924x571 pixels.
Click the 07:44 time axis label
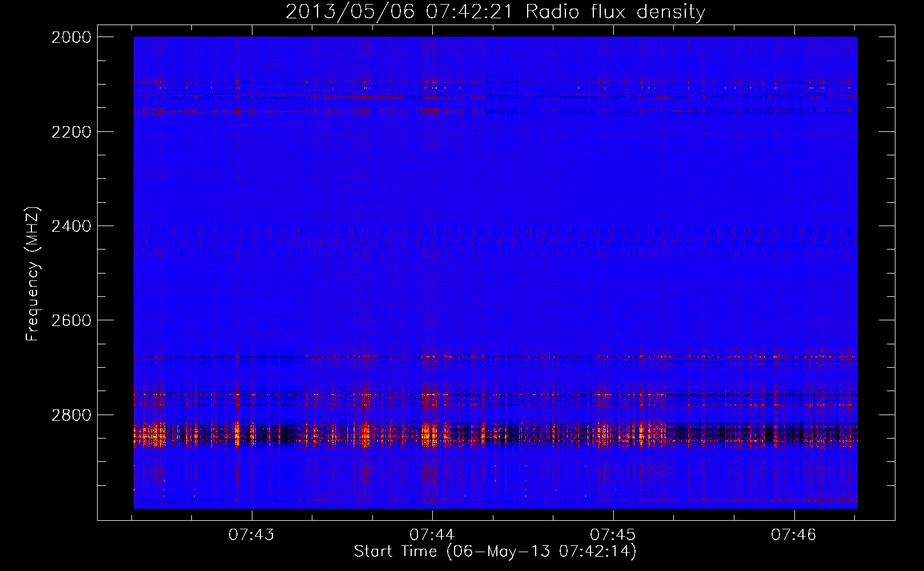tap(432, 534)
